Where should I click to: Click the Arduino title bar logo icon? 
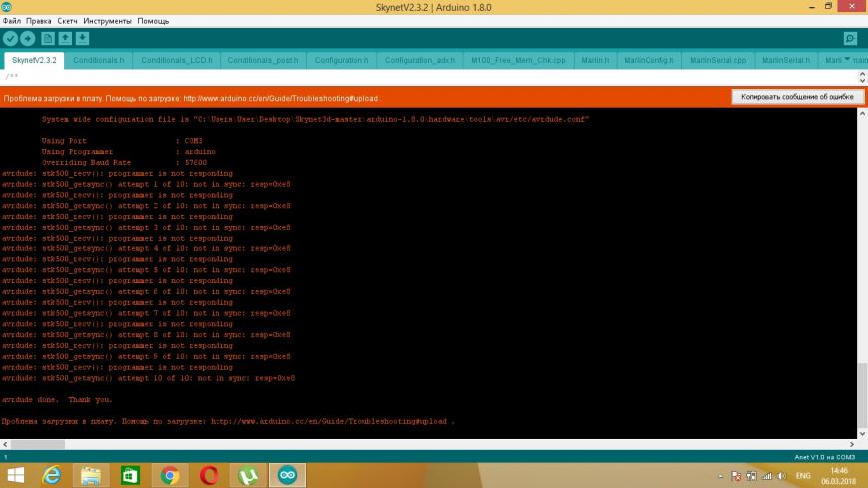pos(6,7)
